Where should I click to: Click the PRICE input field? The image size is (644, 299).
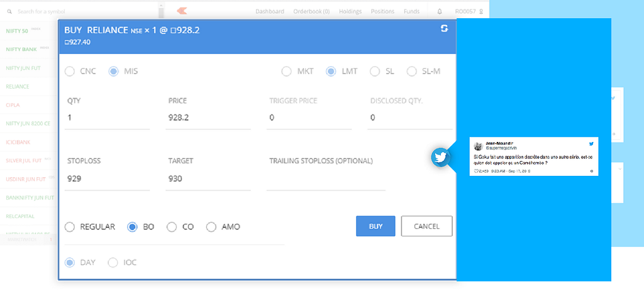(208, 118)
